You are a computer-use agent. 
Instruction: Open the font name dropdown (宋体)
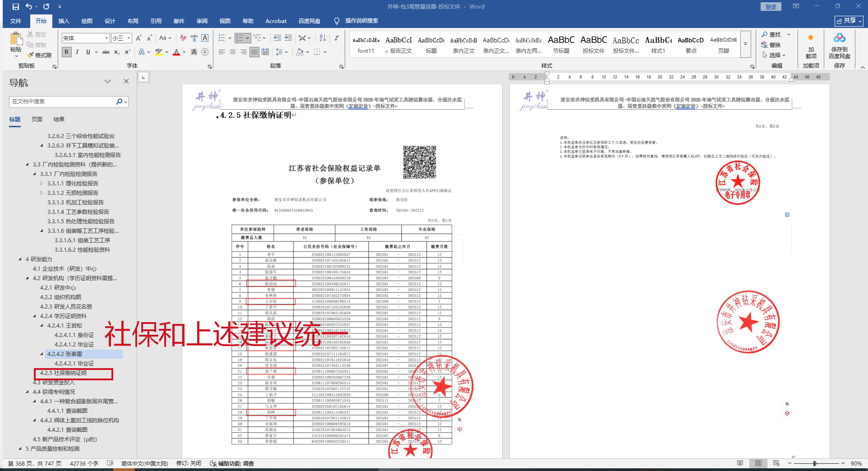(107, 38)
